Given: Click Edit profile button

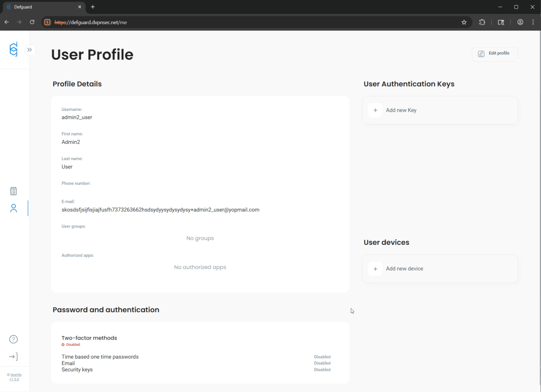Looking at the screenshot, I should pyautogui.click(x=495, y=54).
